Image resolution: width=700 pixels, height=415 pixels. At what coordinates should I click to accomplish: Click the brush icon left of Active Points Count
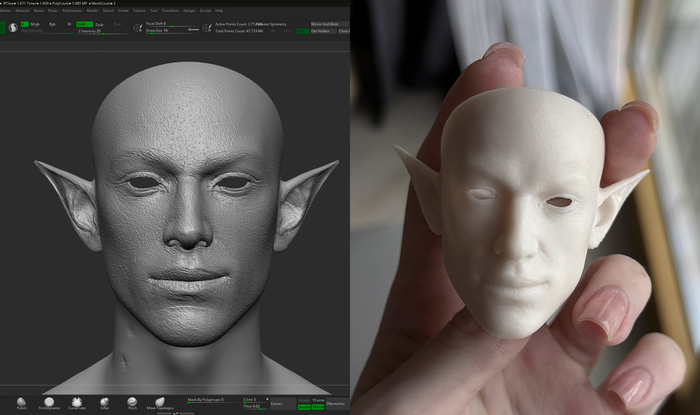207,28
